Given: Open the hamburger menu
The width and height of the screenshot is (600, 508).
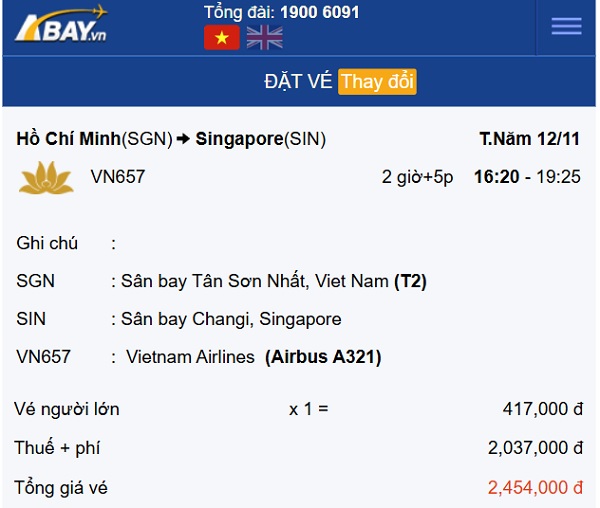Looking at the screenshot, I should 566,26.
